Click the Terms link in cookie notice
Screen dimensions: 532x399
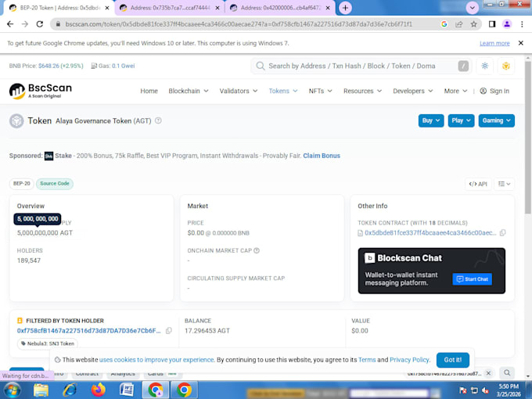[x=367, y=360]
